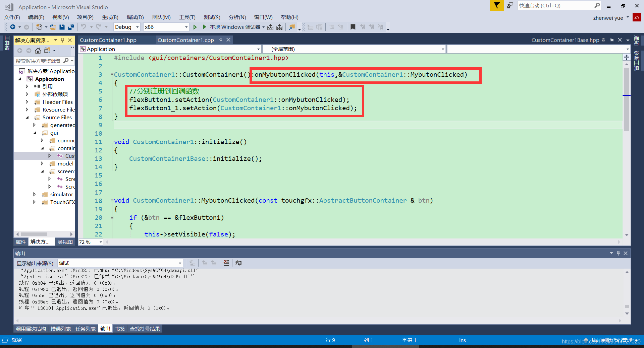Image resolution: width=644 pixels, height=348 pixels.
Task: Switch to the 类视图 tab
Action: pyautogui.click(x=65, y=242)
